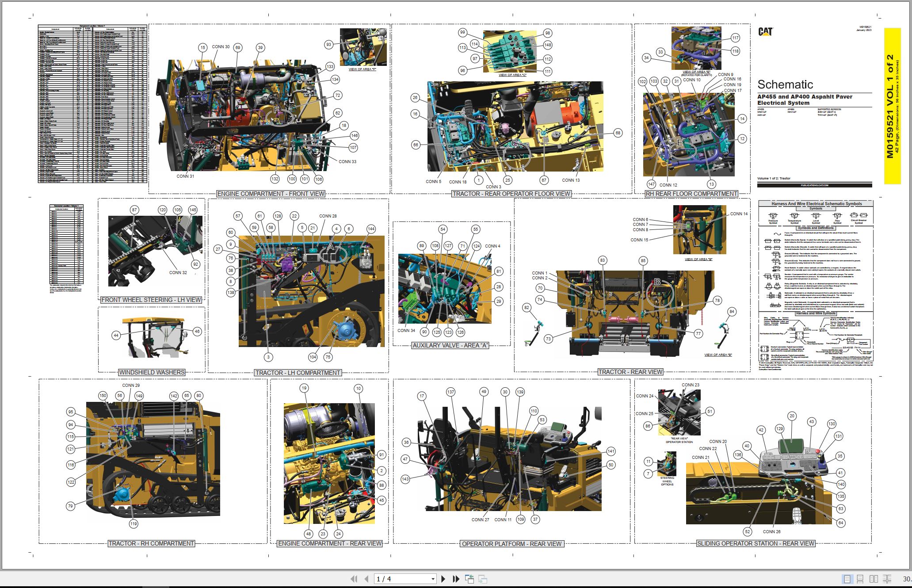Advance to the next page

point(443,579)
